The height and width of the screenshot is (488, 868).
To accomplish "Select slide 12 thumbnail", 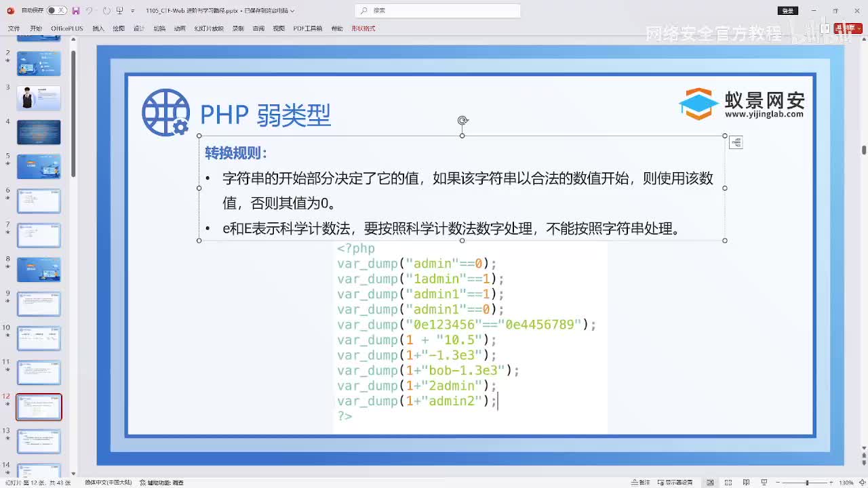I will pyautogui.click(x=39, y=407).
